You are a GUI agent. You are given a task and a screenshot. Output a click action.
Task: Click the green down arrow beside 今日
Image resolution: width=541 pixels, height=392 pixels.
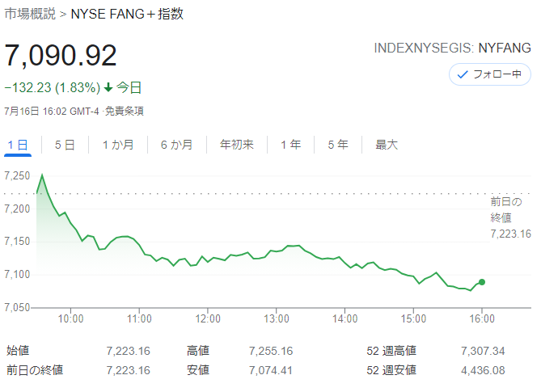(x=108, y=87)
